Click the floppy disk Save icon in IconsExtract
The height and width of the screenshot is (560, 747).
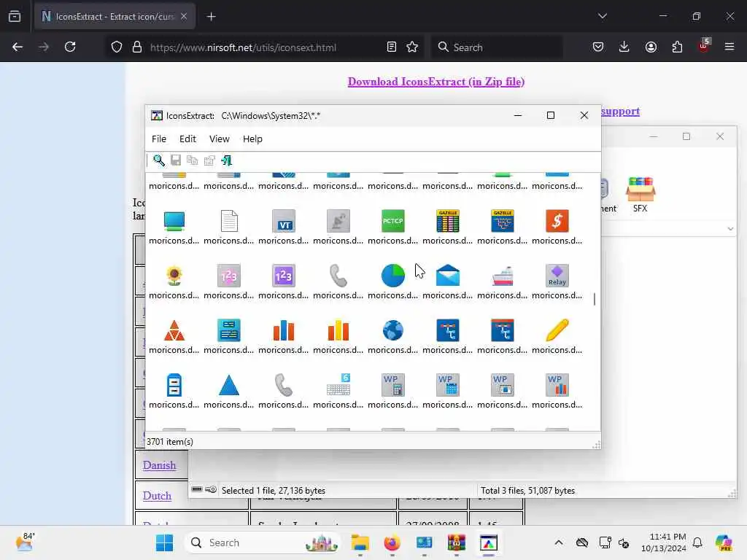pos(176,160)
